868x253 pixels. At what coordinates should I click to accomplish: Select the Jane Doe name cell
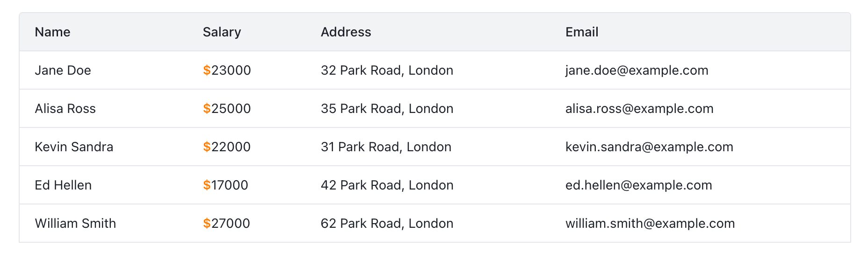63,70
